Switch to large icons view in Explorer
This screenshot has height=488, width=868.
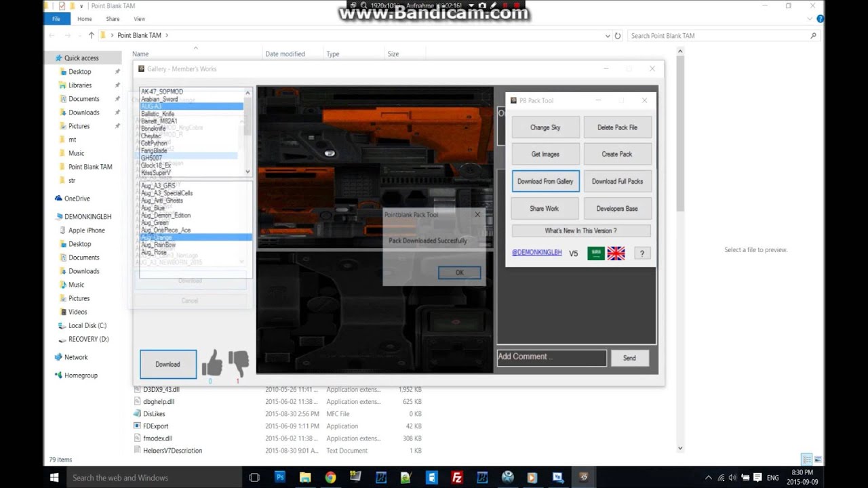coord(818,459)
